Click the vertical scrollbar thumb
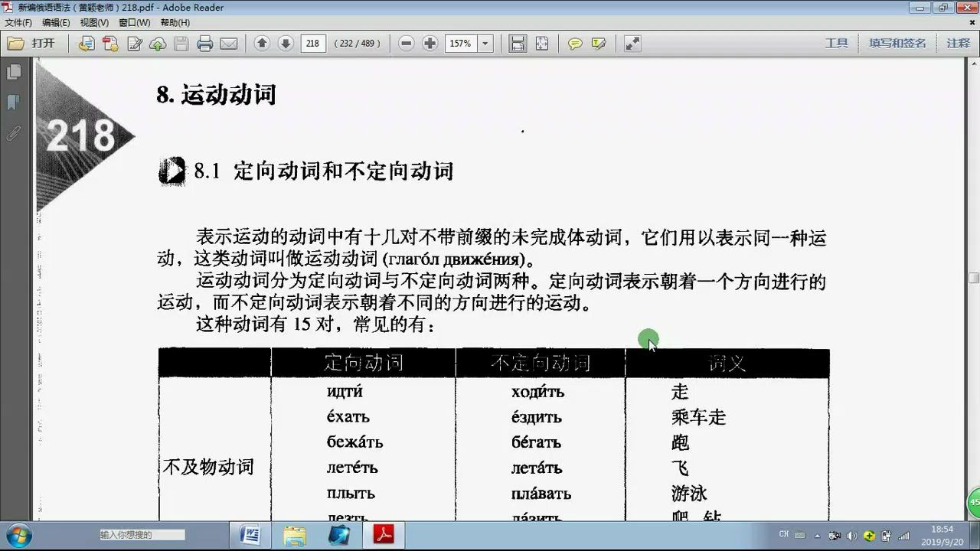The image size is (980, 551). pos(974,278)
